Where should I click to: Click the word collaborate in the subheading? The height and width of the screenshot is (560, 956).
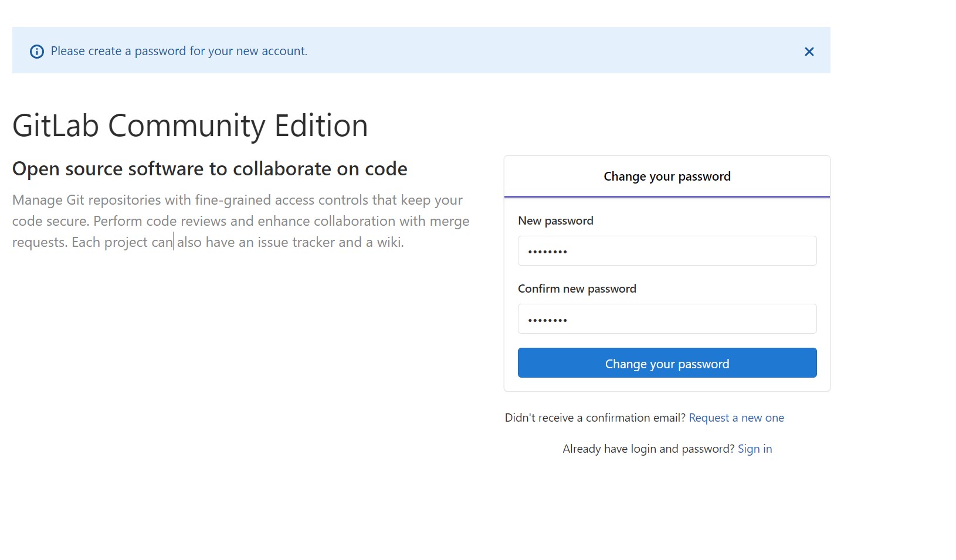click(282, 169)
